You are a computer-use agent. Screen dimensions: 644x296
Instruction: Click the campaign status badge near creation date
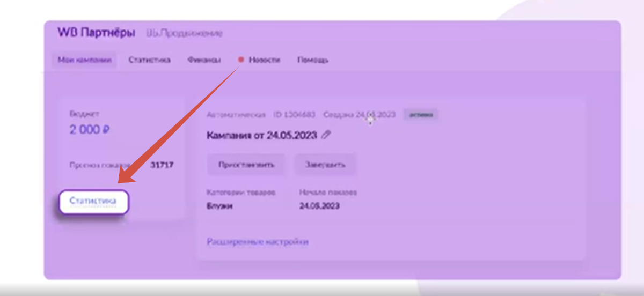(x=421, y=114)
